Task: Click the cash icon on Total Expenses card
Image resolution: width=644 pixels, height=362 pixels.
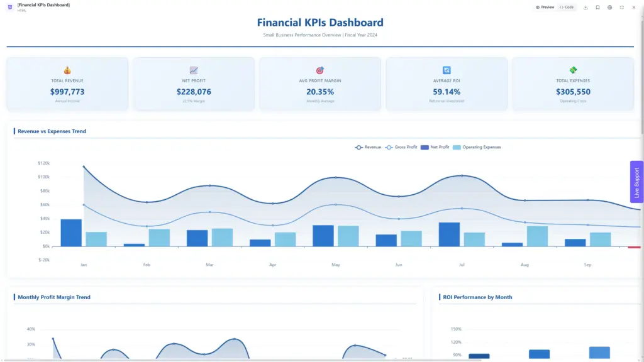Action: (573, 70)
